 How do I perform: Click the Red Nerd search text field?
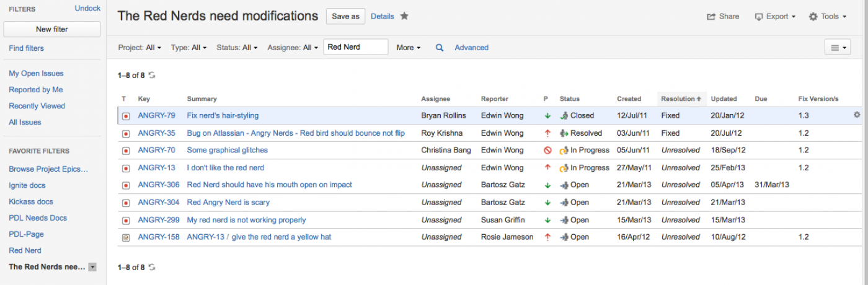(355, 47)
